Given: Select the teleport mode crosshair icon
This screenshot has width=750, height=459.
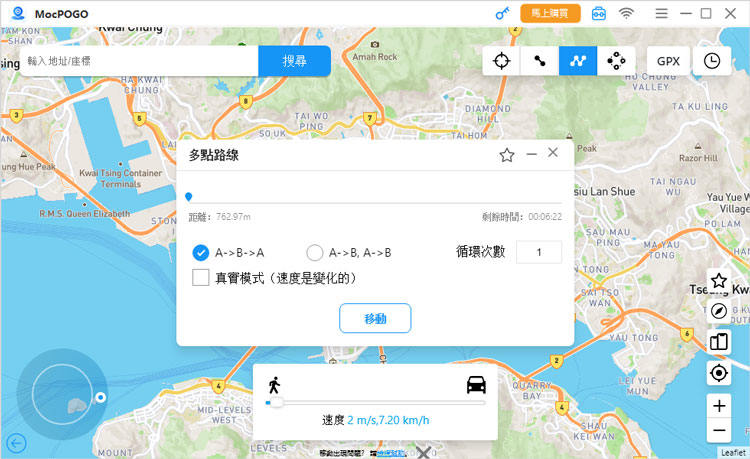Looking at the screenshot, I should [x=501, y=61].
